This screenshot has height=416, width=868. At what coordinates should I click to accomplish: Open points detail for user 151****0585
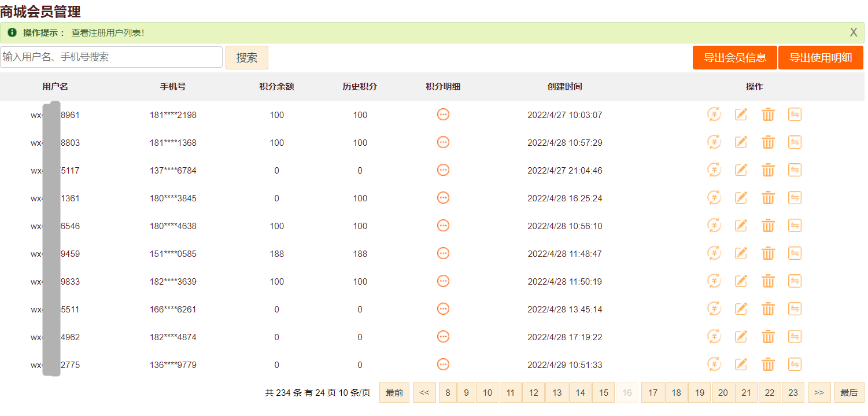point(443,253)
